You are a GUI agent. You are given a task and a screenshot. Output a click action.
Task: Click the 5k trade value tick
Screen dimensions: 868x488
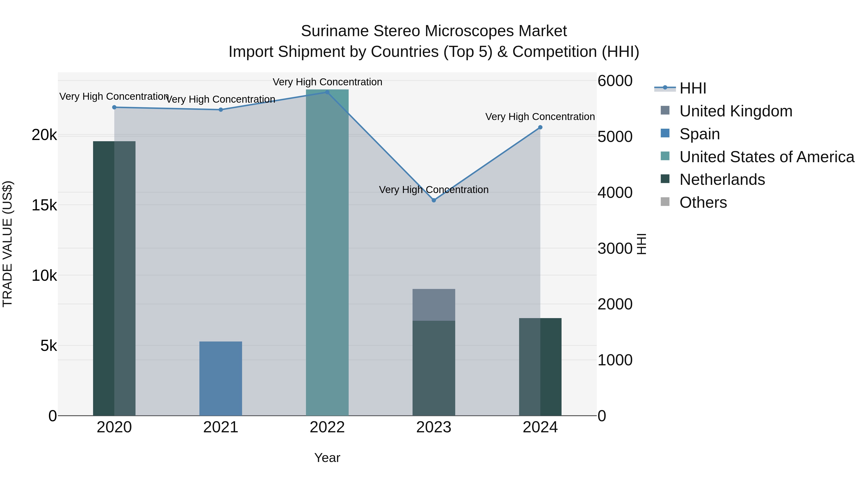(x=48, y=346)
